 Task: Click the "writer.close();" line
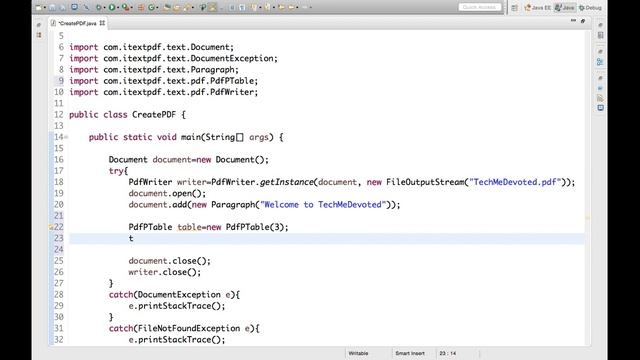click(x=165, y=272)
